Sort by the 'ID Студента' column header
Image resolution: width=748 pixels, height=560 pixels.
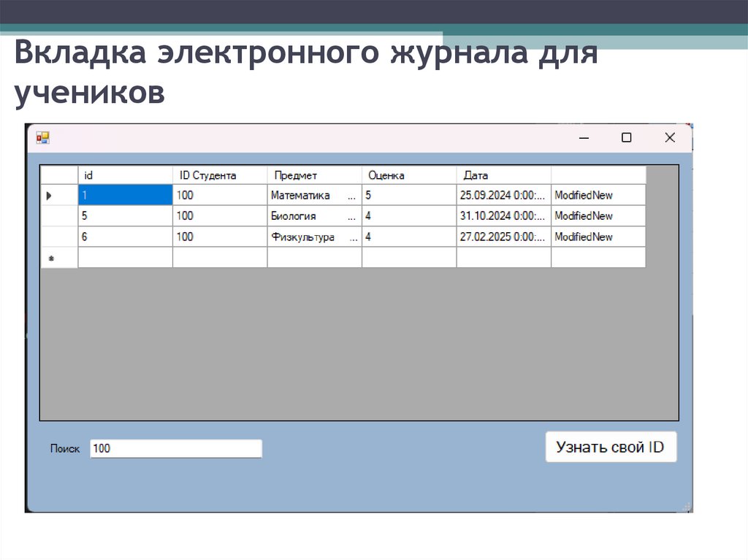coord(219,175)
